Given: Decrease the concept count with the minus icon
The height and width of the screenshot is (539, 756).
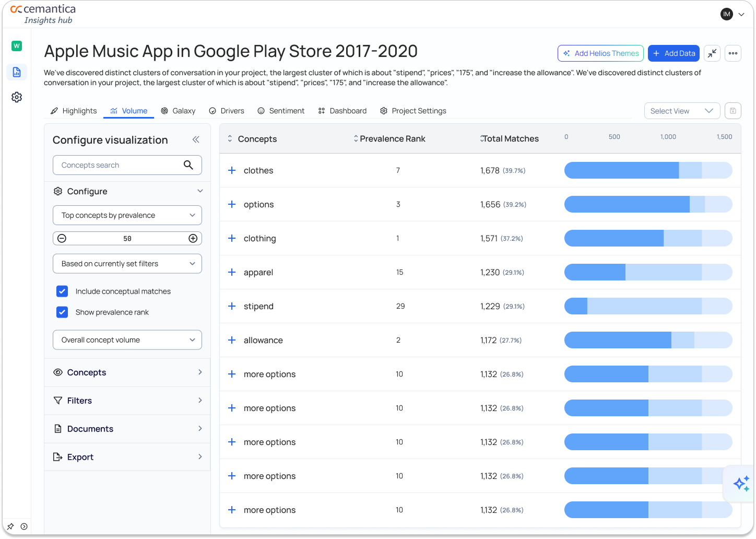Looking at the screenshot, I should [x=62, y=239].
